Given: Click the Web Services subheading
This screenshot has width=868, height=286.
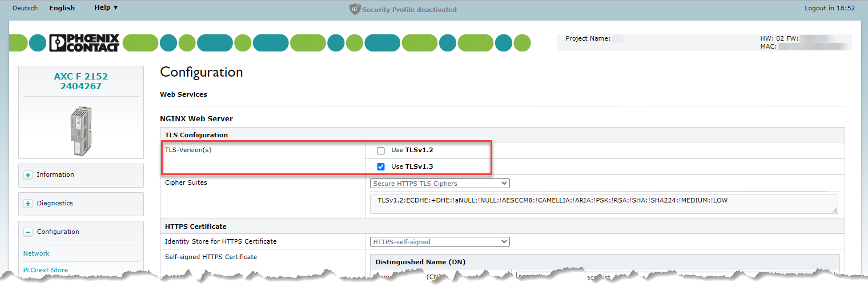Looking at the screenshot, I should (183, 94).
